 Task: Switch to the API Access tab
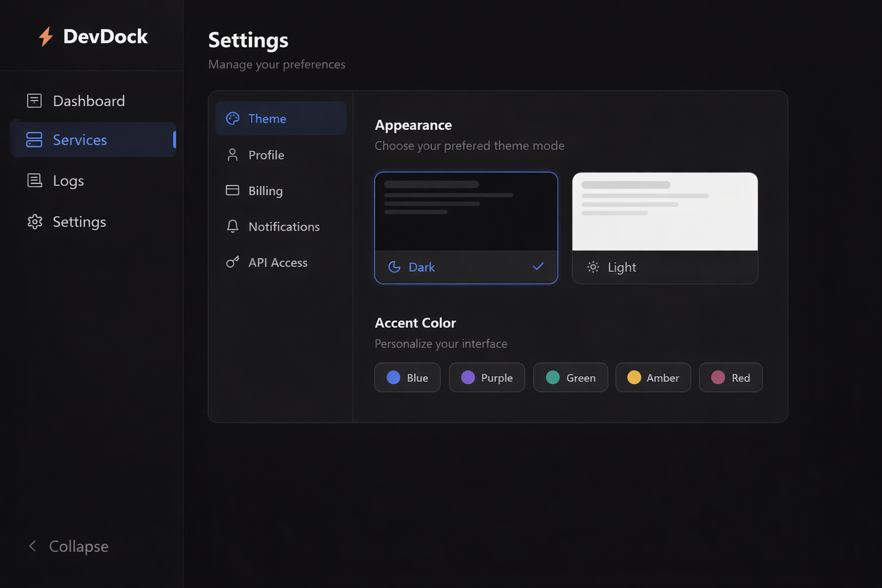[277, 262]
